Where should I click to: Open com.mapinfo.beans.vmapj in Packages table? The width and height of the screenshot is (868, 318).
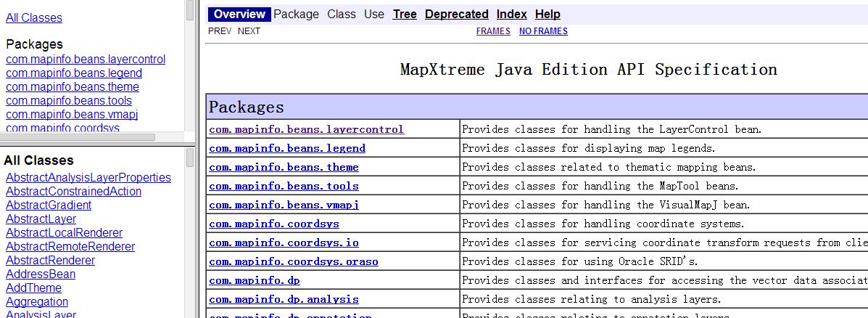284,205
